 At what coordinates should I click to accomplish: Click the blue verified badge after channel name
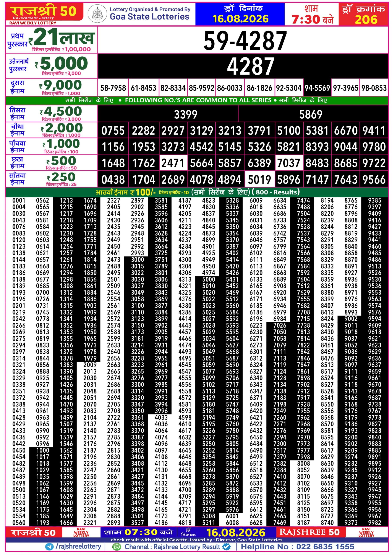(x=226, y=547)
